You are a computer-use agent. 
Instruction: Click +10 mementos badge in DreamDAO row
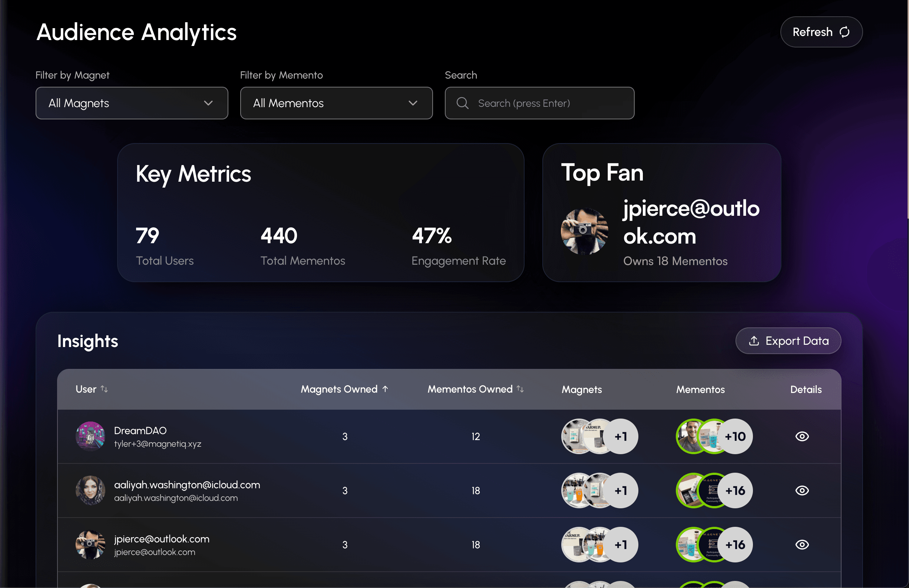pos(735,436)
